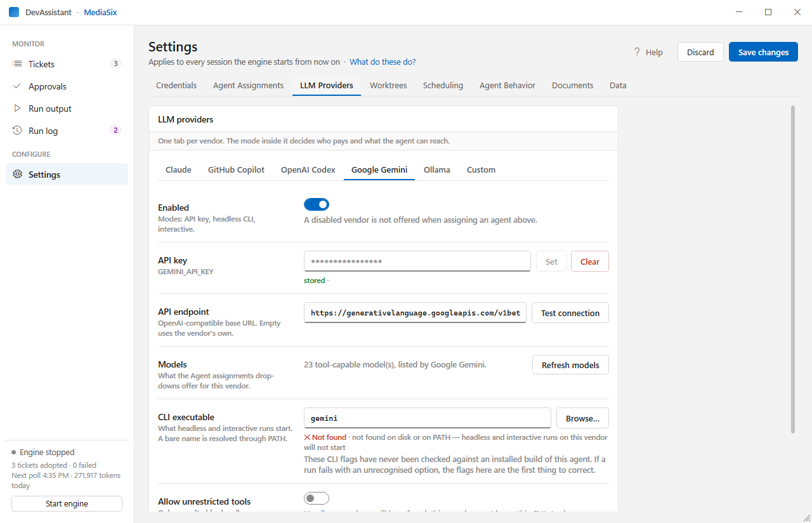This screenshot has height=523, width=812.
Task: Click Test connection button
Action: pyautogui.click(x=570, y=313)
